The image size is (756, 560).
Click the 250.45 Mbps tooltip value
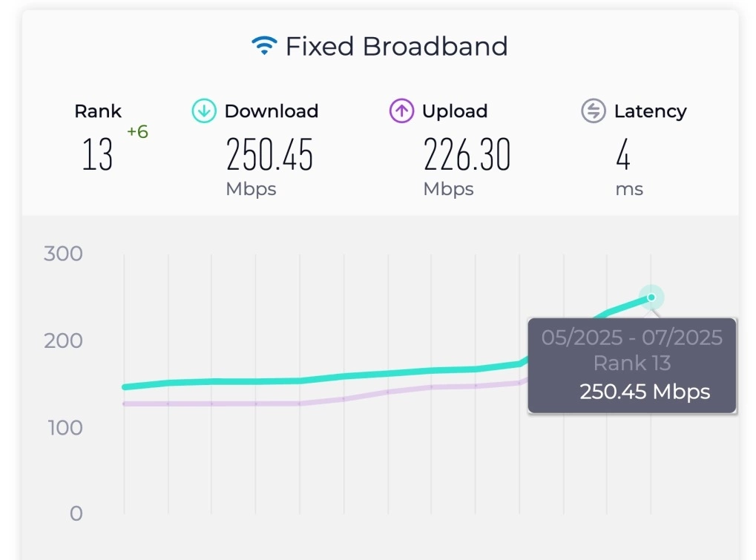[x=645, y=392]
